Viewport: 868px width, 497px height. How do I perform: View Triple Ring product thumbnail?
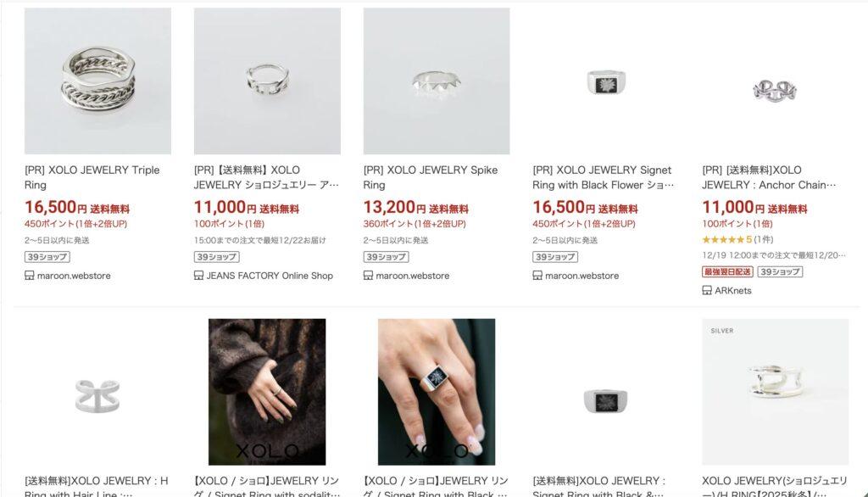(x=97, y=81)
